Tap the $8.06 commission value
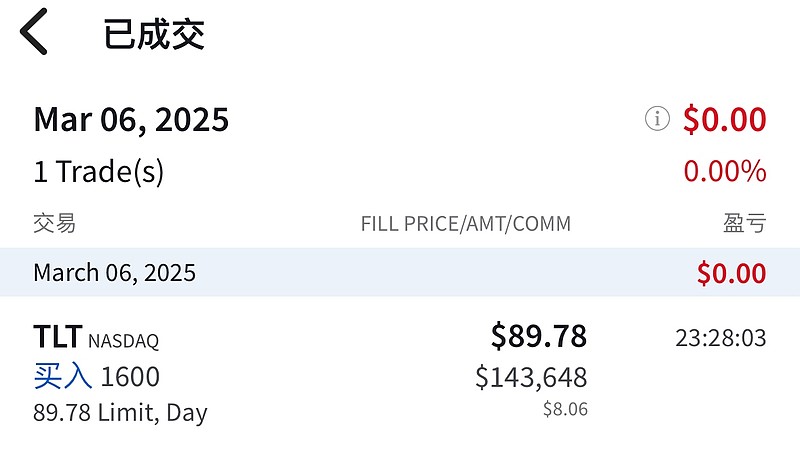The image size is (800, 450). tap(565, 409)
